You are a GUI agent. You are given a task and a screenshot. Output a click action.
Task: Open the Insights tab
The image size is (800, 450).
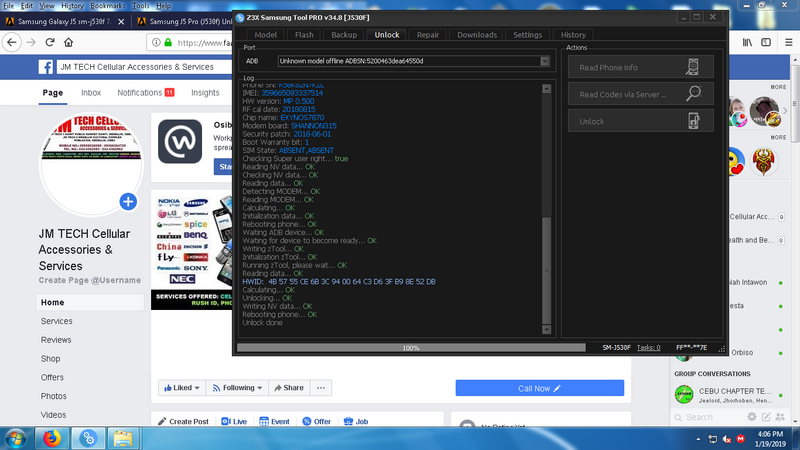pyautogui.click(x=205, y=92)
